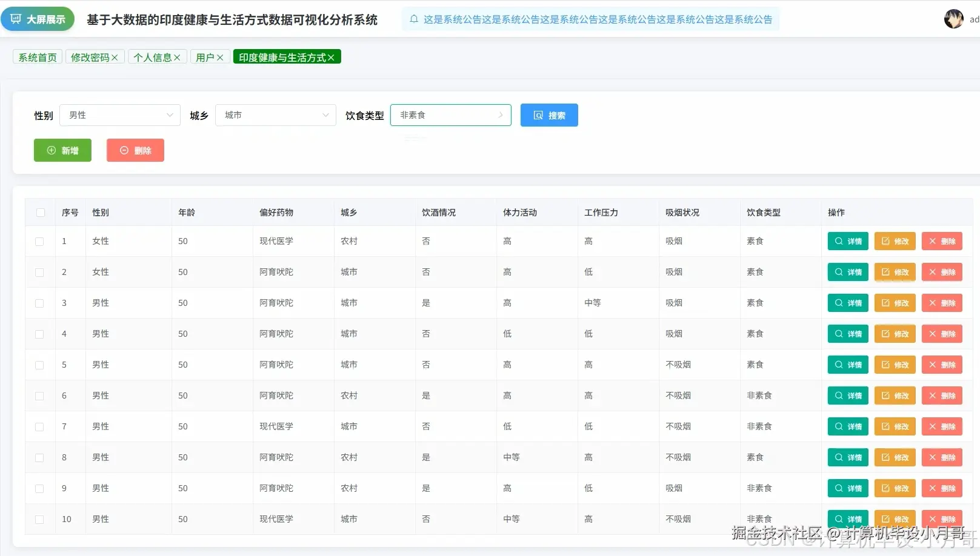Screen dimensions: 980x556
Task: Toggle the select-all checkbox in table header
Action: click(41, 213)
